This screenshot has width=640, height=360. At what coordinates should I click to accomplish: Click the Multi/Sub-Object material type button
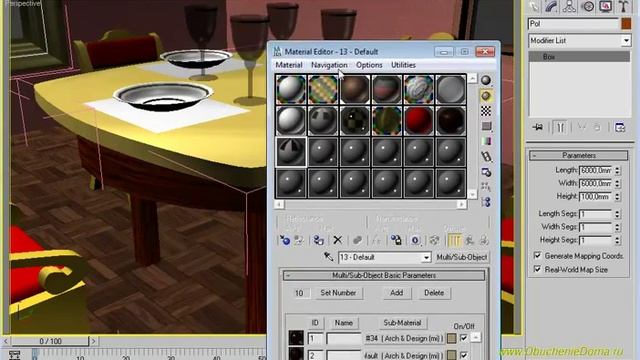(462, 258)
